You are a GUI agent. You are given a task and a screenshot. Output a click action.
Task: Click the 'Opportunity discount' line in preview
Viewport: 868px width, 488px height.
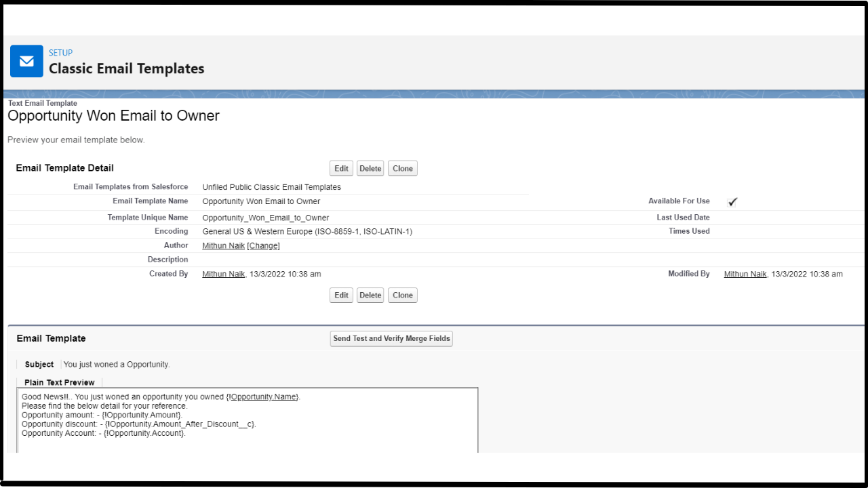[x=139, y=424]
